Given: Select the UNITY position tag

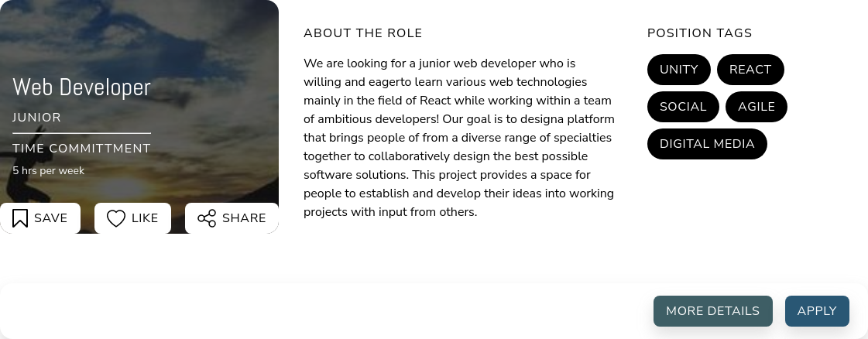Looking at the screenshot, I should [678, 70].
